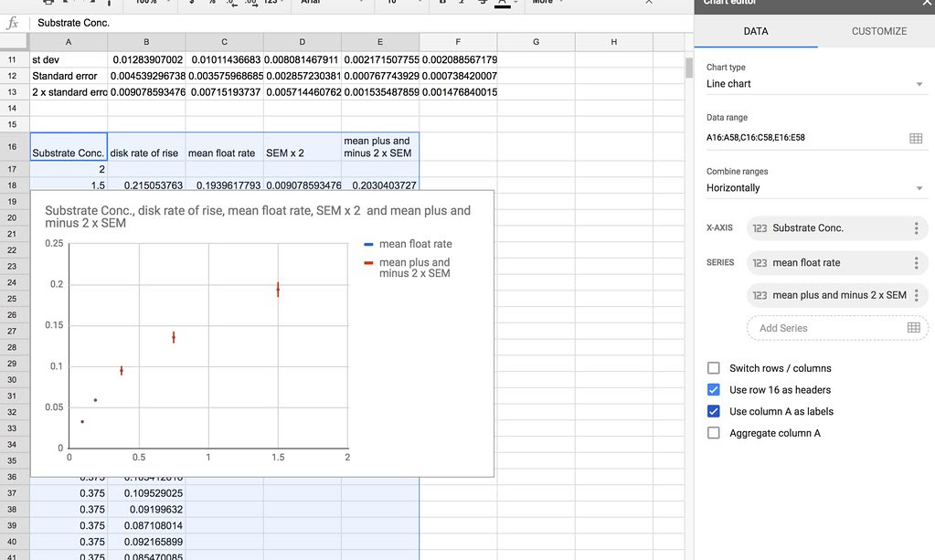Enable Aggregate column A checkbox
Image resolution: width=935 pixels, height=560 pixels.
point(714,433)
